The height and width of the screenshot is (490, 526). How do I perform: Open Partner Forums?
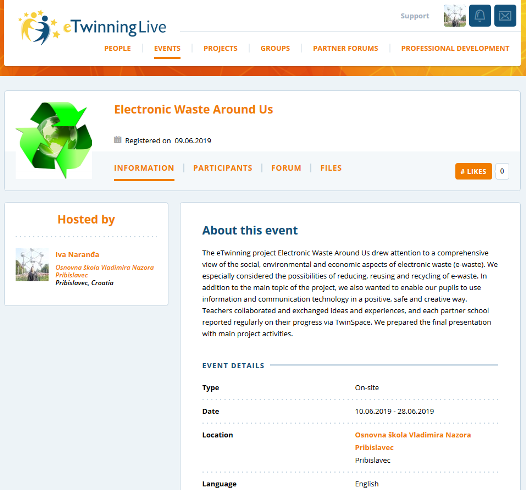point(346,49)
